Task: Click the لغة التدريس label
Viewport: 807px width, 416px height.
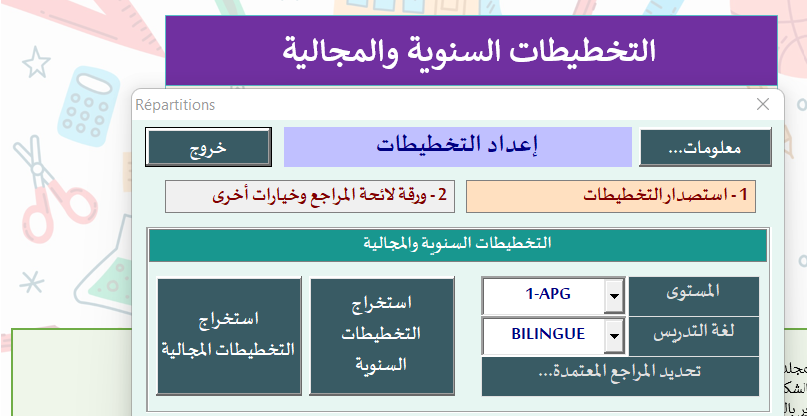Action: point(694,336)
